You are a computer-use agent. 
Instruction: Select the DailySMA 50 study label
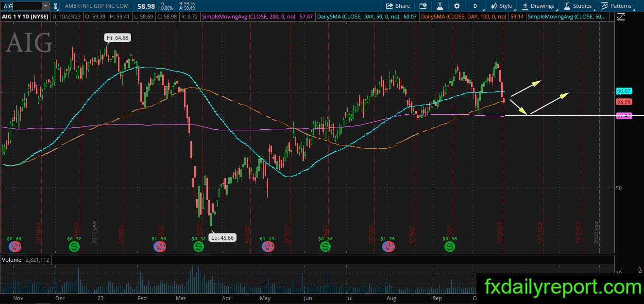(358, 17)
